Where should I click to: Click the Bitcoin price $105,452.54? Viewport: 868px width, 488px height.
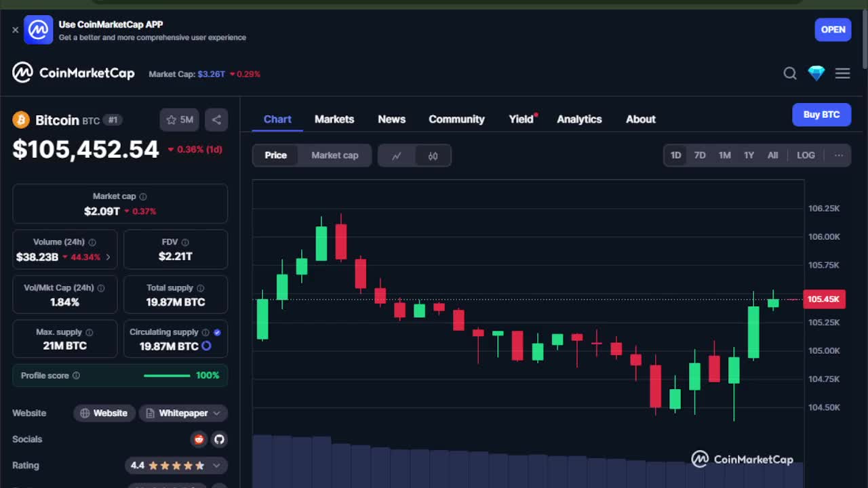pyautogui.click(x=85, y=149)
